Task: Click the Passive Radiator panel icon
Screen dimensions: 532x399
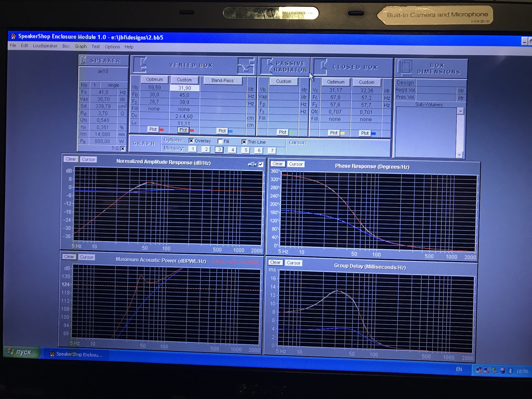Action: click(267, 67)
